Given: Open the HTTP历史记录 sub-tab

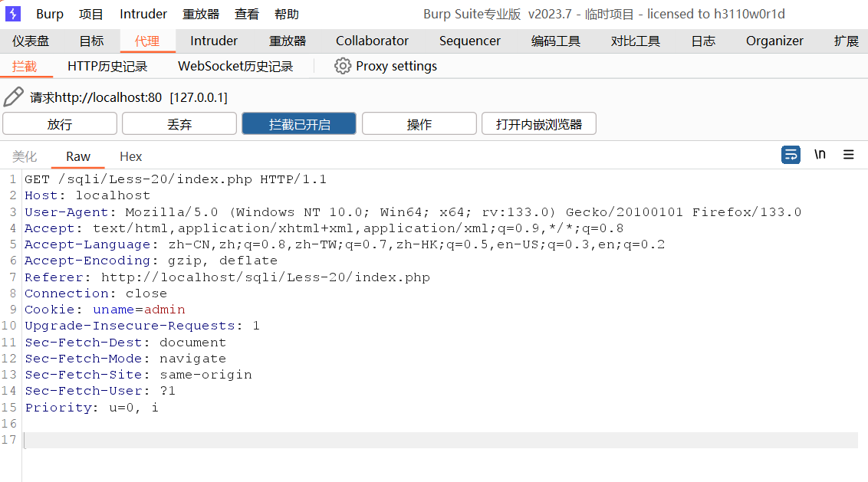Looking at the screenshot, I should 107,67.
